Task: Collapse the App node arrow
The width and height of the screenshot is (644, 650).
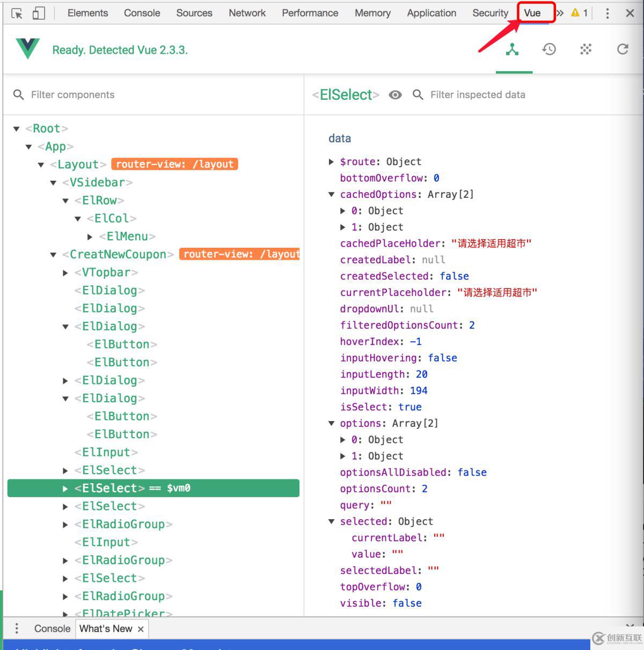Action: pyautogui.click(x=29, y=146)
